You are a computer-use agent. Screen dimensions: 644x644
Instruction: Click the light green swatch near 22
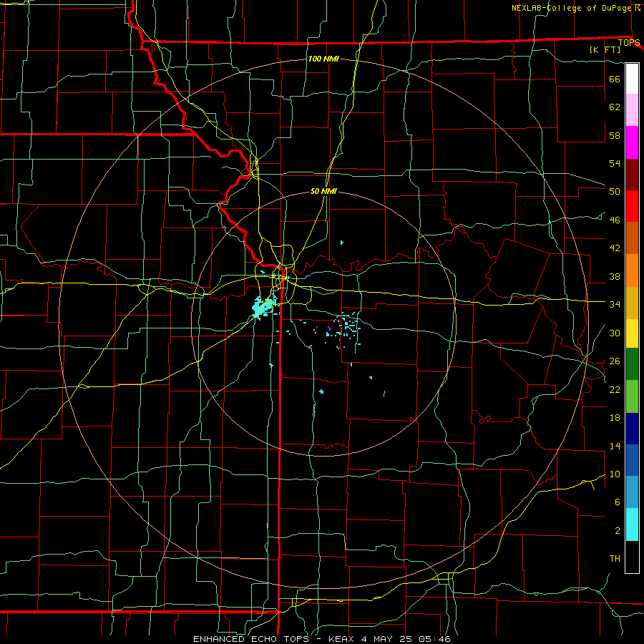[632, 396]
